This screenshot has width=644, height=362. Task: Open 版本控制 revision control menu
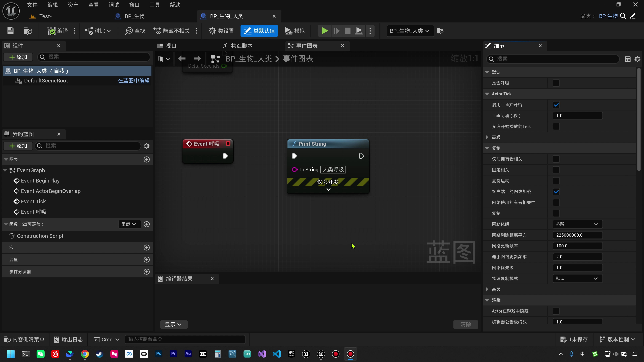[617, 339]
